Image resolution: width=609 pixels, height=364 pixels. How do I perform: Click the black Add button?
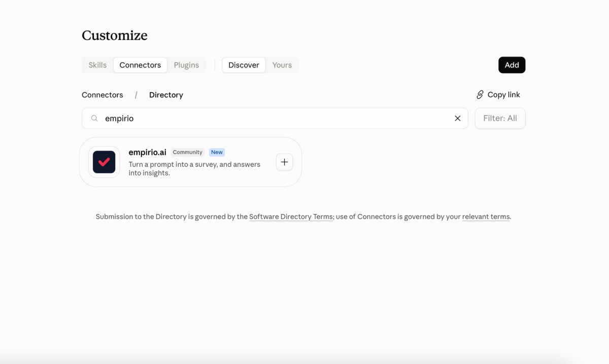[x=512, y=65]
